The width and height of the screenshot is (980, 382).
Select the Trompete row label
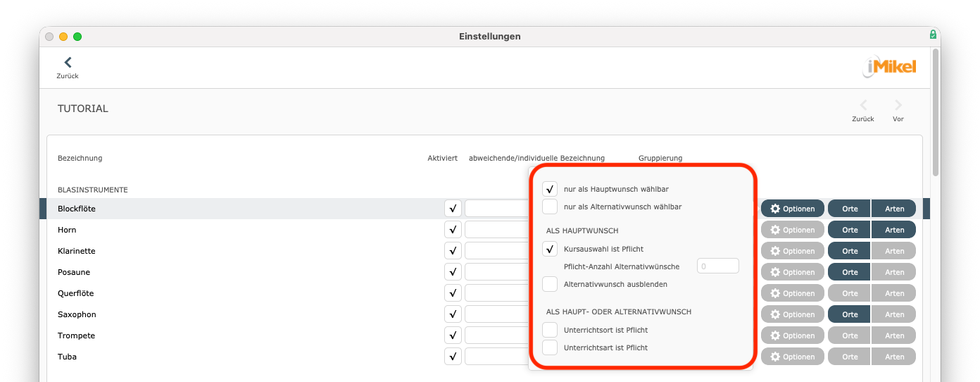(76, 335)
